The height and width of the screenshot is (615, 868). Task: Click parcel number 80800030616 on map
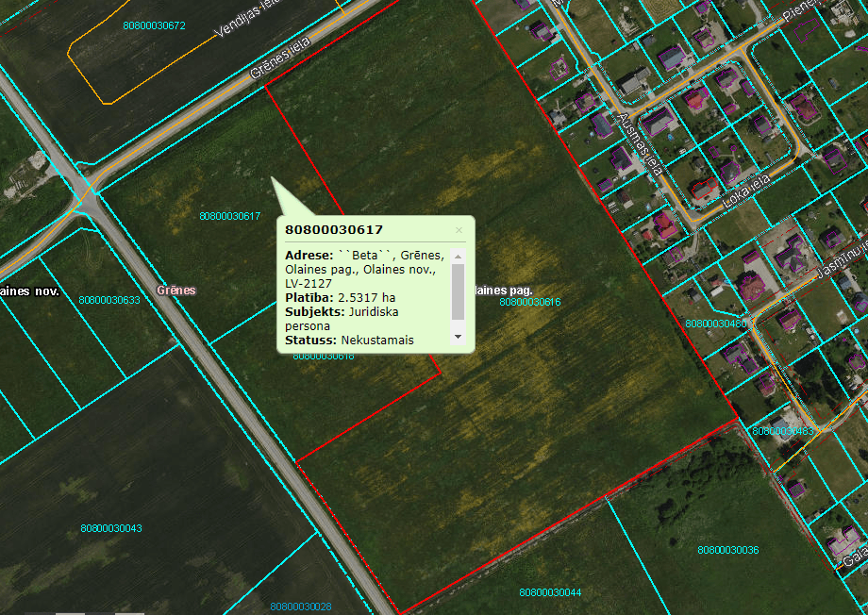point(530,303)
